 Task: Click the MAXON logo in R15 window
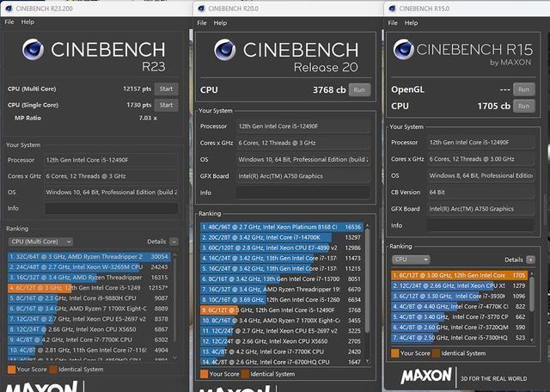(426, 376)
